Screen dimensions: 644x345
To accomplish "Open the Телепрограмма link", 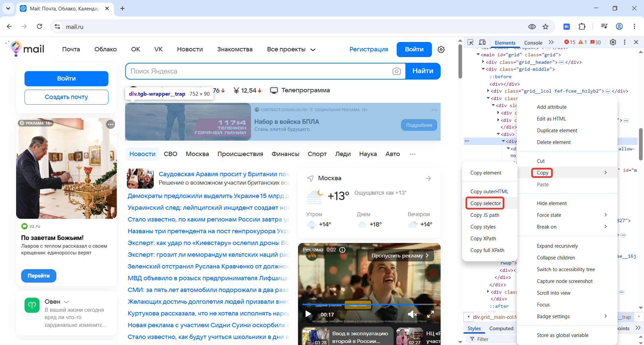I will (300, 90).
